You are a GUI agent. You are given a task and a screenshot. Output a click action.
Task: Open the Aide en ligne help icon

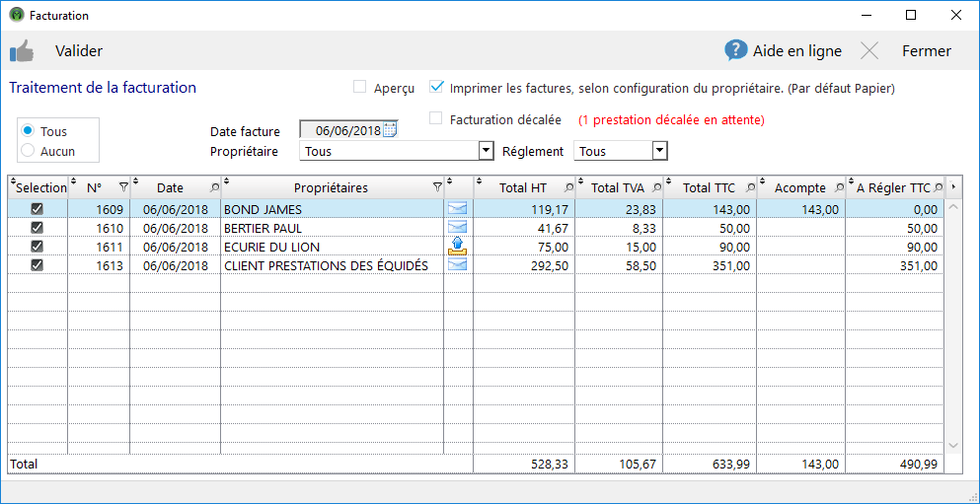735,51
